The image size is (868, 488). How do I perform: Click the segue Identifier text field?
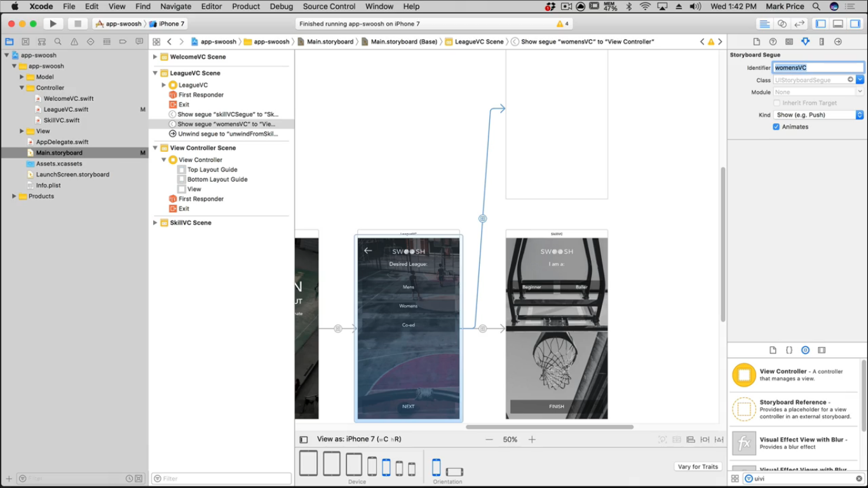click(818, 67)
